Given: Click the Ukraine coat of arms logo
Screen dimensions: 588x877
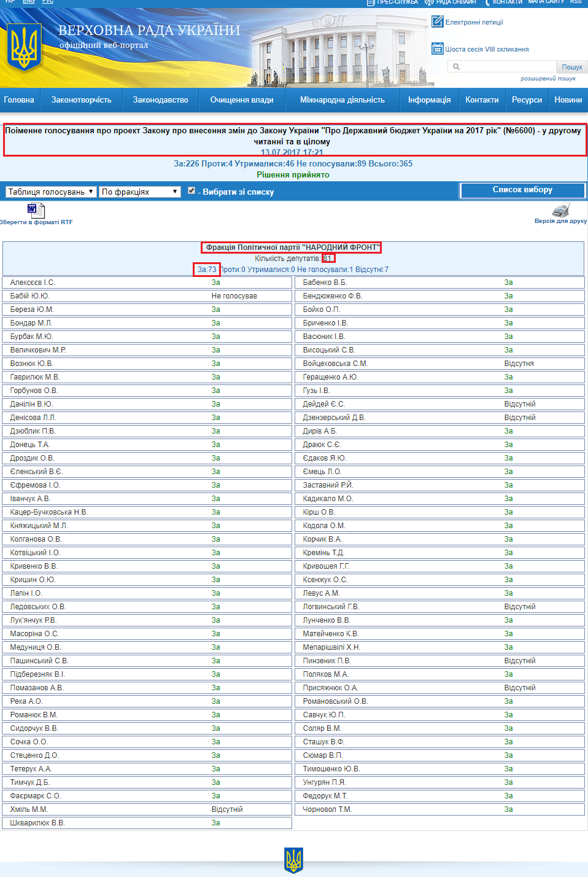Looking at the screenshot, I should coord(24,47).
